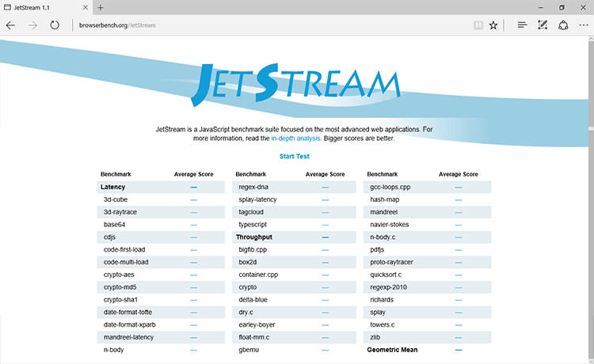This screenshot has height=364, width=594.
Task: Click crypto-sha1 benchmark
Action: coord(120,300)
